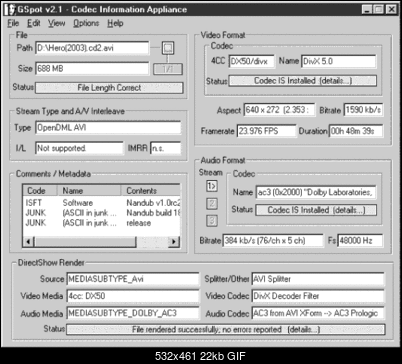This screenshot has height=364, width=402.
Task: Click the audio Bitrate field 384 kb/s
Action: click(273, 241)
